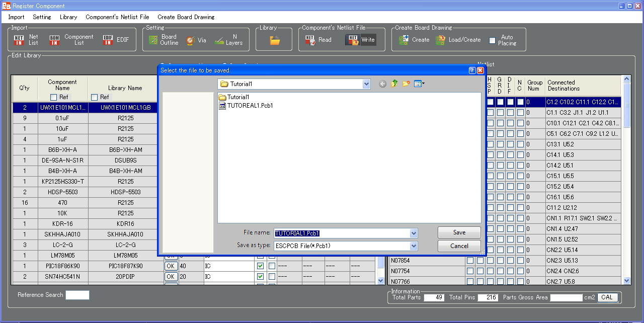
Task: Click the Read netlist file icon
Action: [x=310, y=40]
